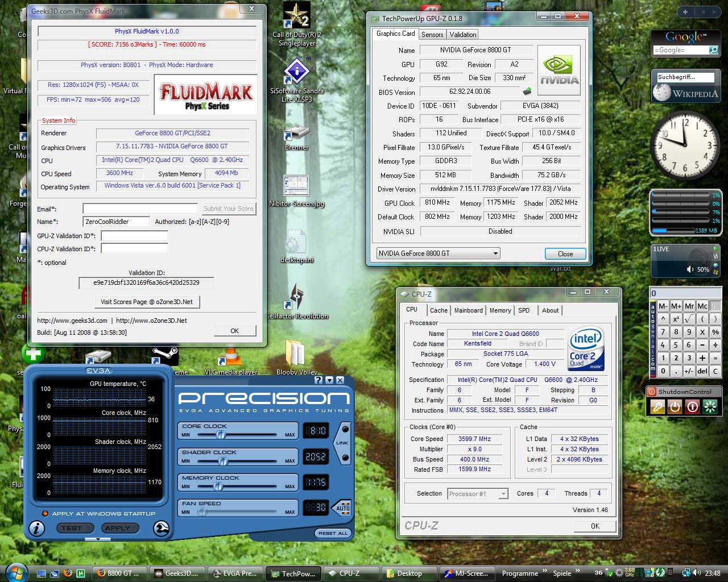Viewport: 728px width, 582px height.
Task: Click OK in the FluidMark window
Action: (235, 331)
